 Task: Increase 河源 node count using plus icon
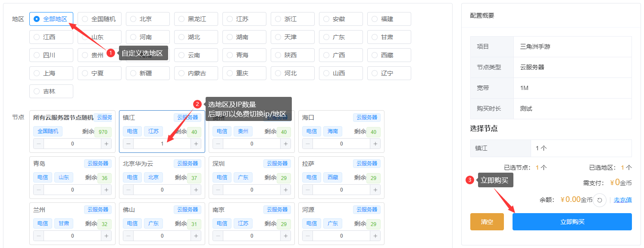[375, 236]
